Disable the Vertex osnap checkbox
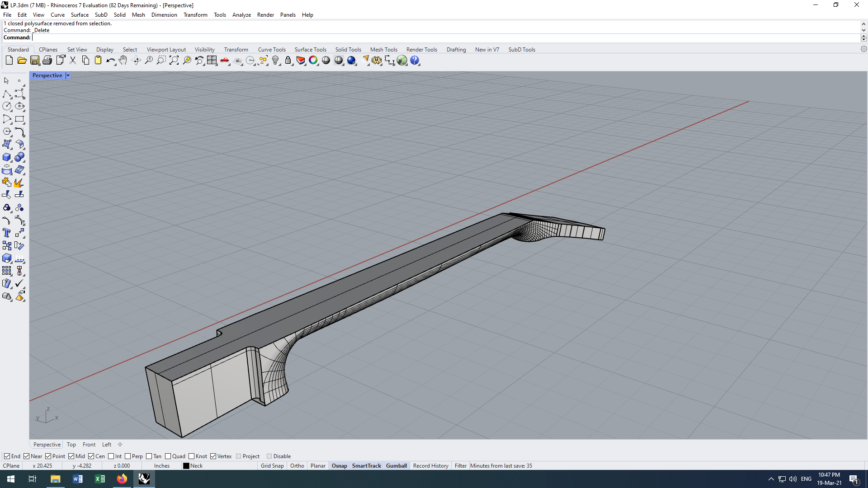This screenshot has width=868, height=488. [x=213, y=456]
